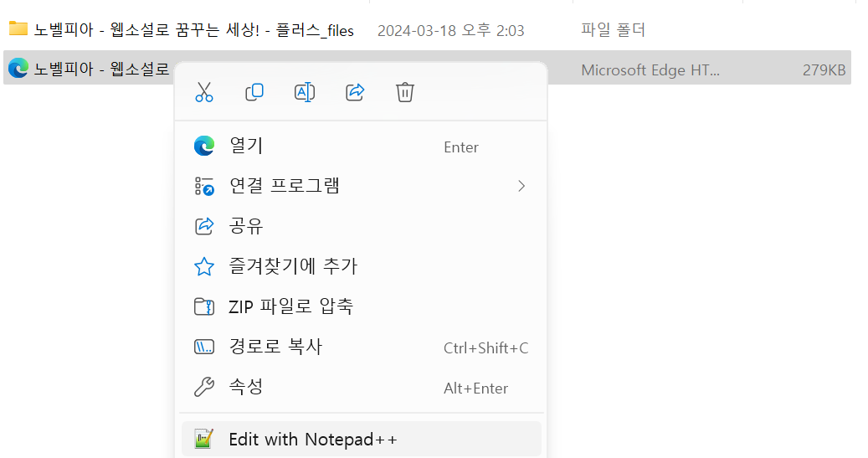
Task: Click star icon beside 즐겨찾기에 추가
Action: 203,266
